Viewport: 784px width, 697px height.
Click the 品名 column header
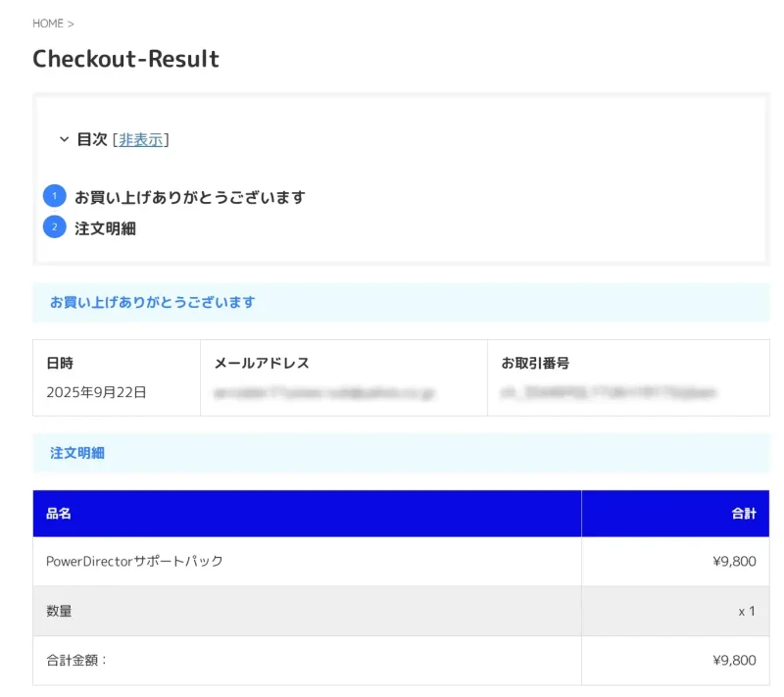(59, 513)
